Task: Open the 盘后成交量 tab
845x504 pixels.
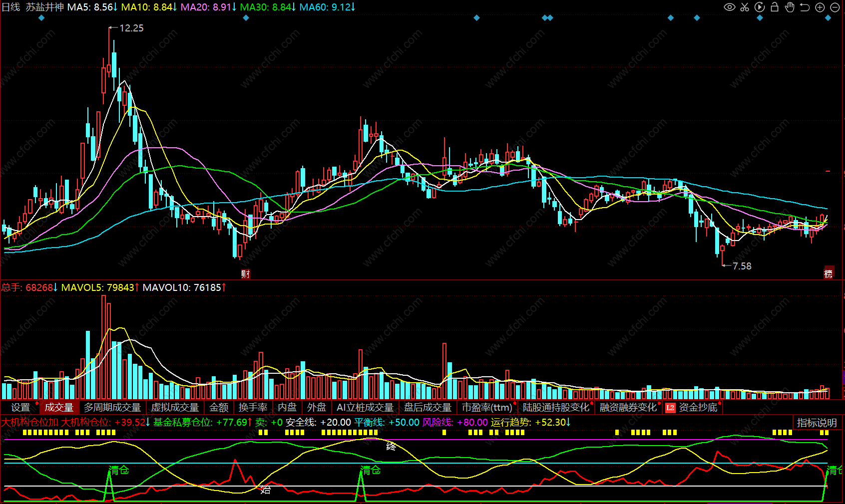Action: 427,408
